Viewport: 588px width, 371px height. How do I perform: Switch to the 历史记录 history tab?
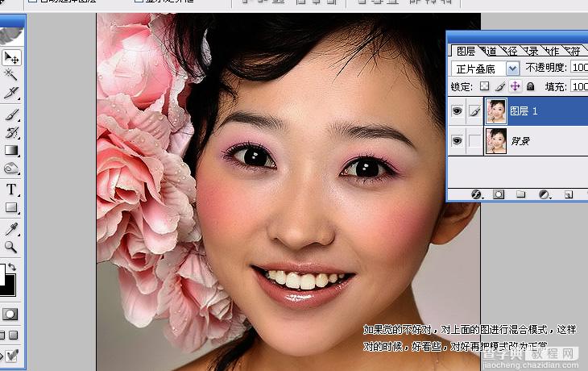tap(532, 51)
